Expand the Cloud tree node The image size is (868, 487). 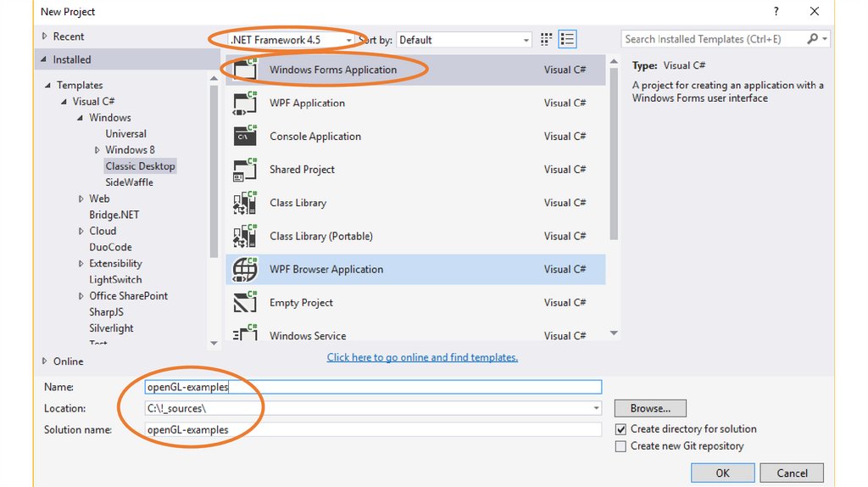tap(81, 231)
